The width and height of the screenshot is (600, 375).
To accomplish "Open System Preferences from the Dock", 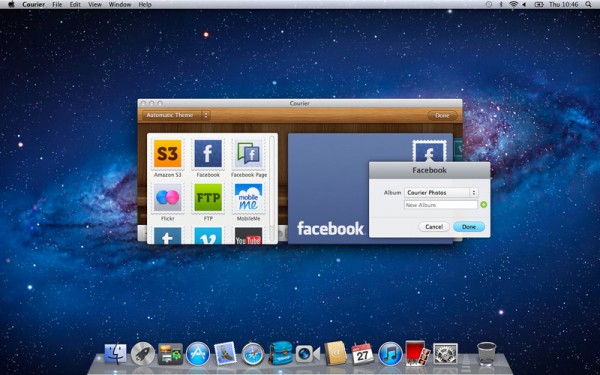I will point(445,354).
